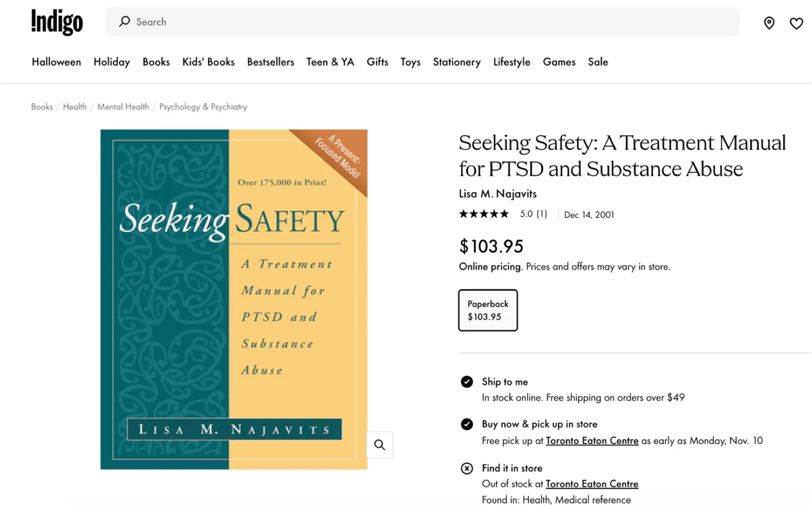This screenshot has height=505, width=812.
Task: Open the Toronto Eaton Centre store link
Action: click(x=592, y=441)
